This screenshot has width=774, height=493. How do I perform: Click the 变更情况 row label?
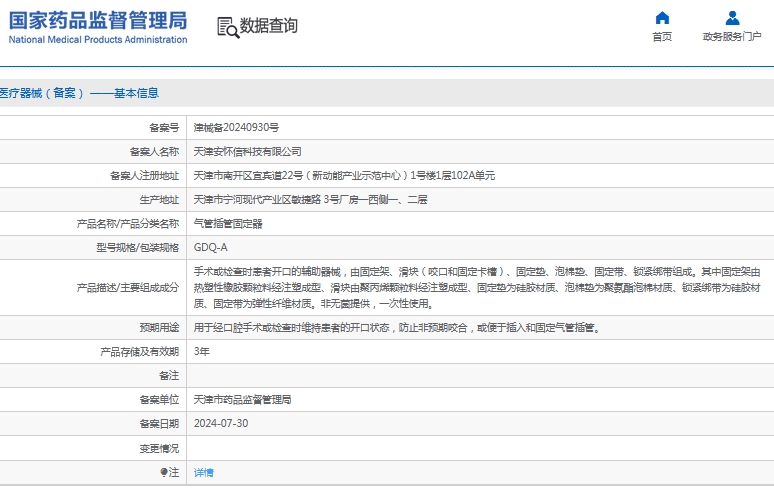159,449
